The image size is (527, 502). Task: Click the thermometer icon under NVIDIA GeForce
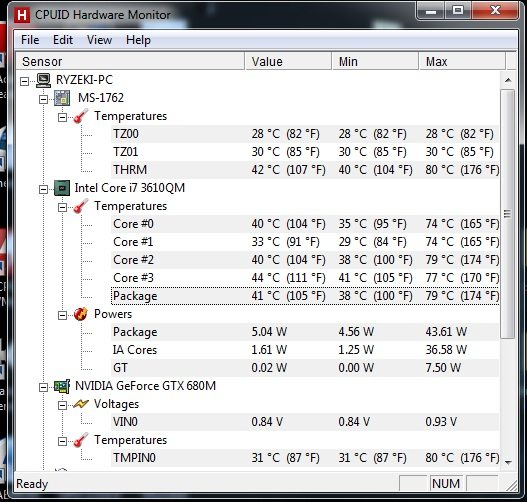pyautogui.click(x=81, y=440)
